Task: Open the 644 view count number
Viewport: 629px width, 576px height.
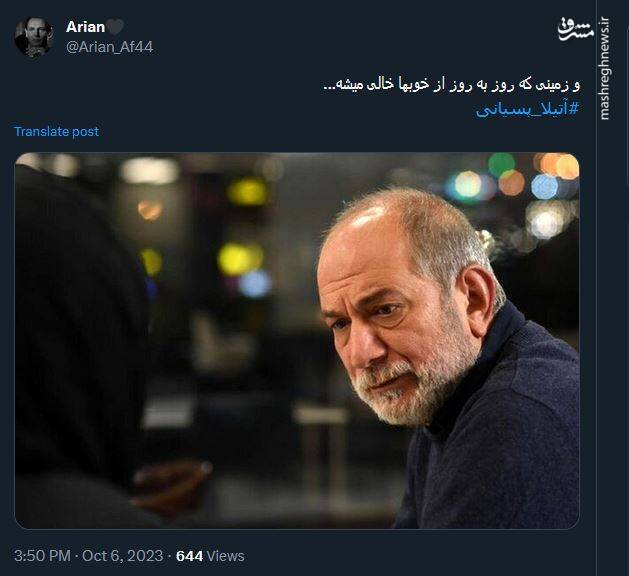Action: pos(189,556)
